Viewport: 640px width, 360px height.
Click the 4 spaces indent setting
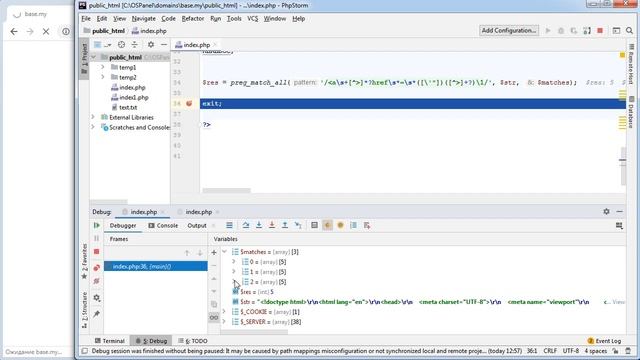[x=596, y=351]
